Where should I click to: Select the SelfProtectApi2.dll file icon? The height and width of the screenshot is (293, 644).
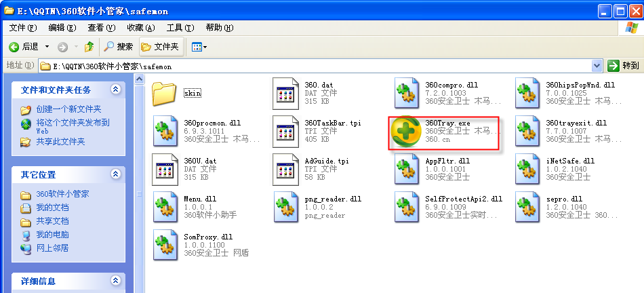click(407, 207)
